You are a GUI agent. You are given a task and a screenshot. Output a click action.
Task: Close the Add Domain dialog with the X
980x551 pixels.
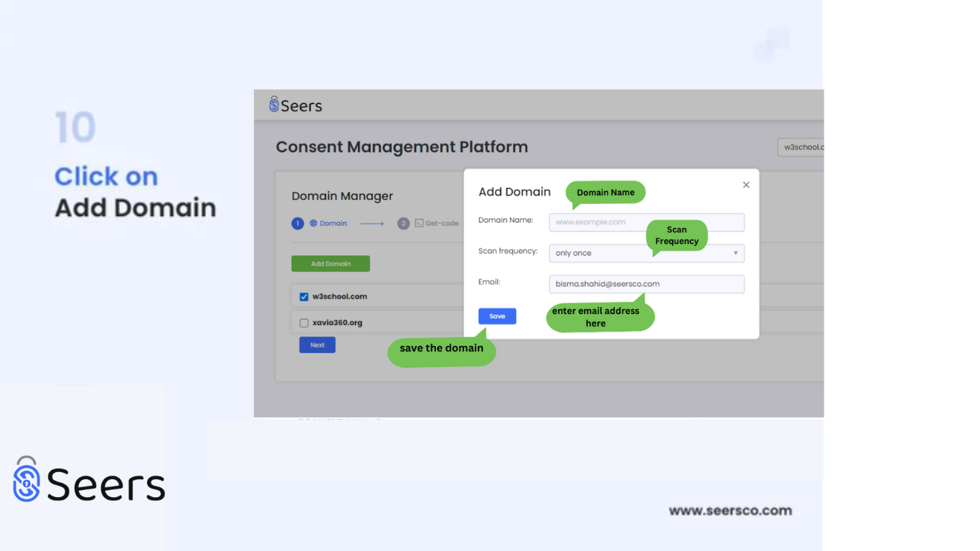tap(746, 185)
